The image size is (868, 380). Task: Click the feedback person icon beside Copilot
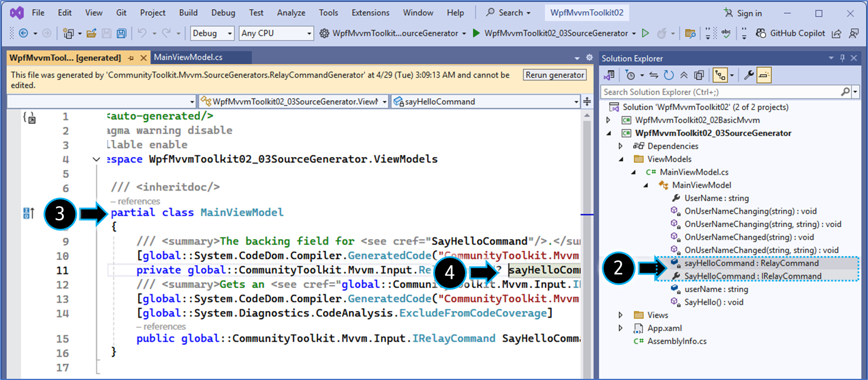coord(854,34)
